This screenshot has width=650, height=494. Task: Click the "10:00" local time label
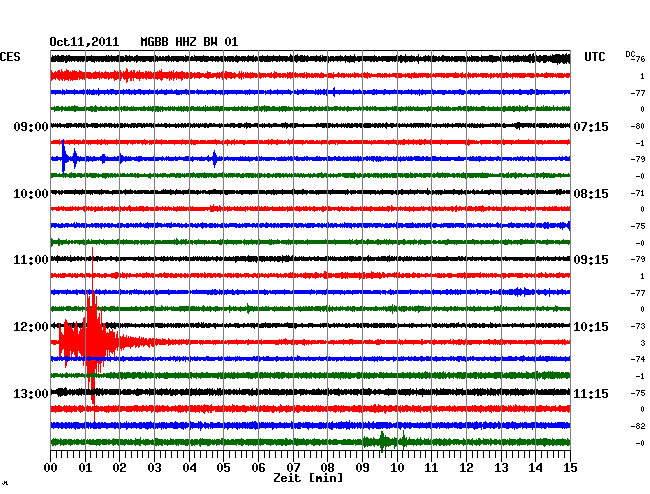pyautogui.click(x=31, y=194)
